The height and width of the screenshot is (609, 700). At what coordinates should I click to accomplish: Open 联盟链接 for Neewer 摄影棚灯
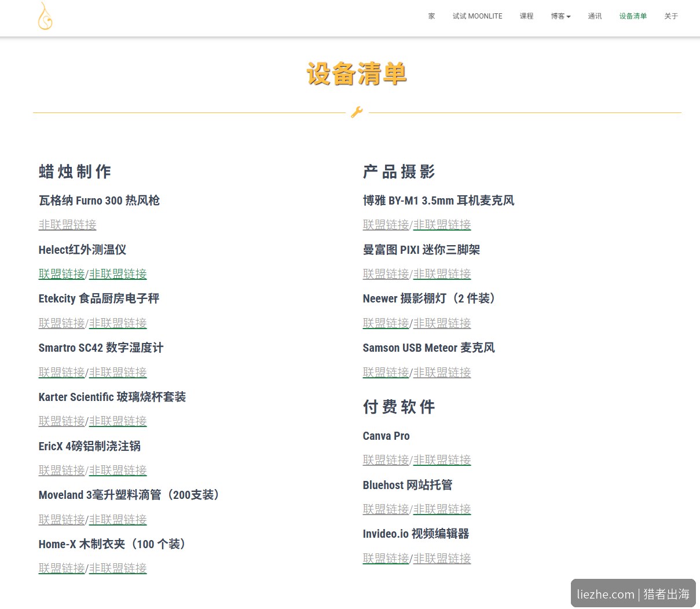pyautogui.click(x=386, y=323)
